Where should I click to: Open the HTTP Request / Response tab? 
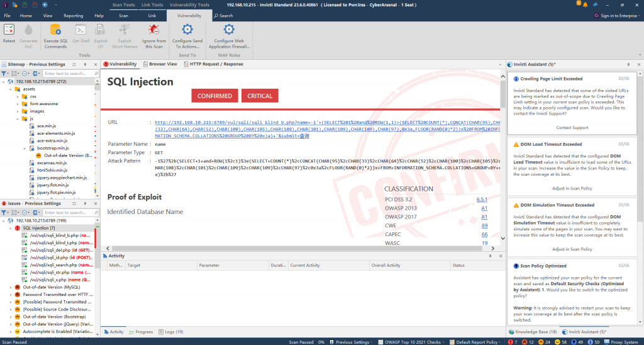[214, 64]
